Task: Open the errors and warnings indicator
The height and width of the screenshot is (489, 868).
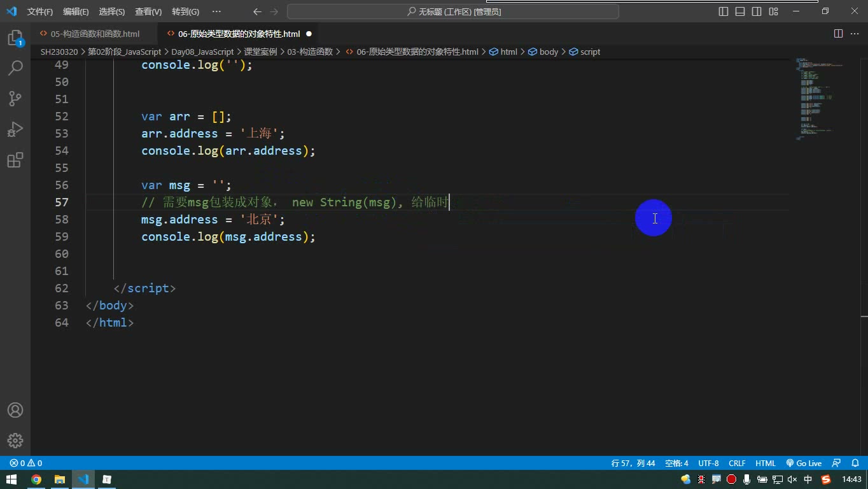Action: click(25, 463)
